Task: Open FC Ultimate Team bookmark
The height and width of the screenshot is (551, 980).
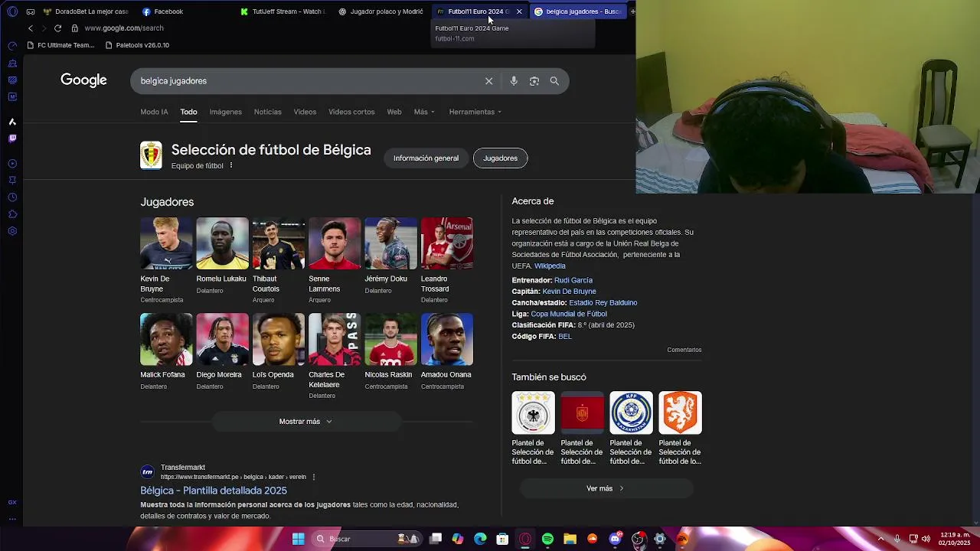Action: [x=60, y=45]
